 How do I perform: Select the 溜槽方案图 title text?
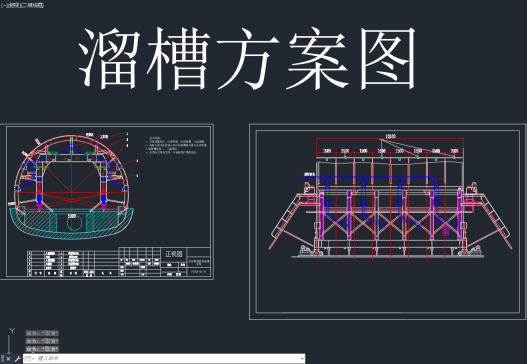(x=248, y=58)
